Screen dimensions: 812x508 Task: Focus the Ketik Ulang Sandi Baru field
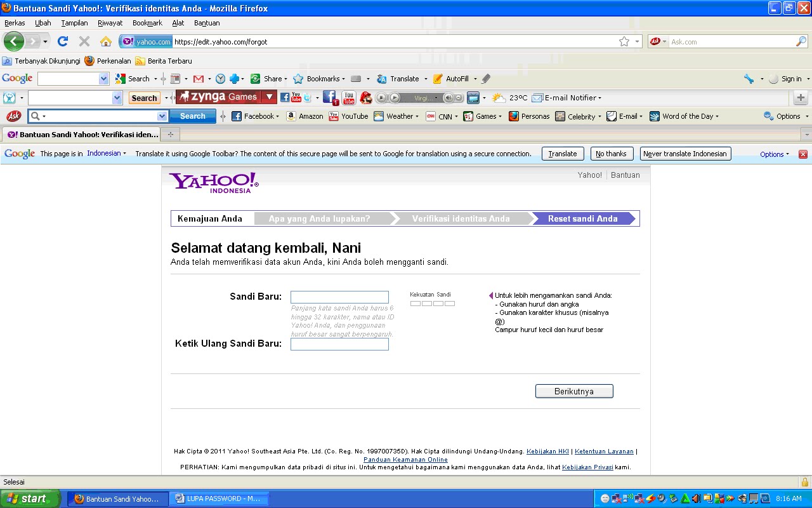(339, 344)
